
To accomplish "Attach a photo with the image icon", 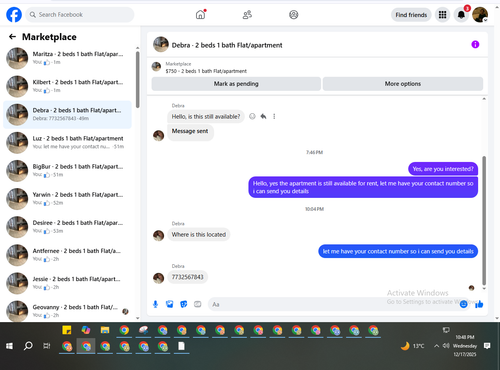I will 170,304.
